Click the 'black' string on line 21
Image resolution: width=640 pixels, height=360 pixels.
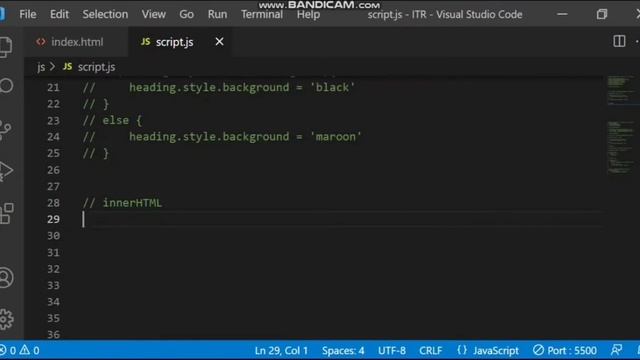332,87
